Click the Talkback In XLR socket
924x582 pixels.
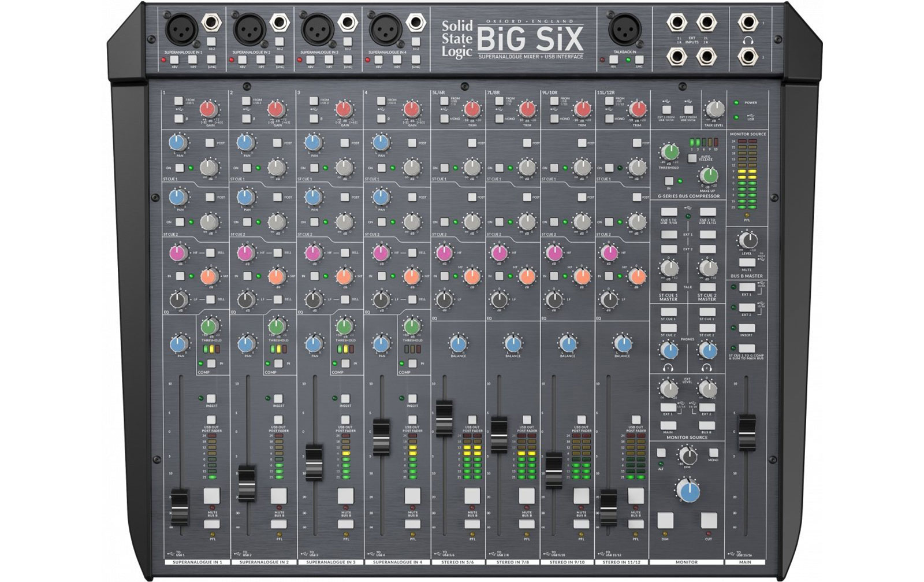[624, 30]
